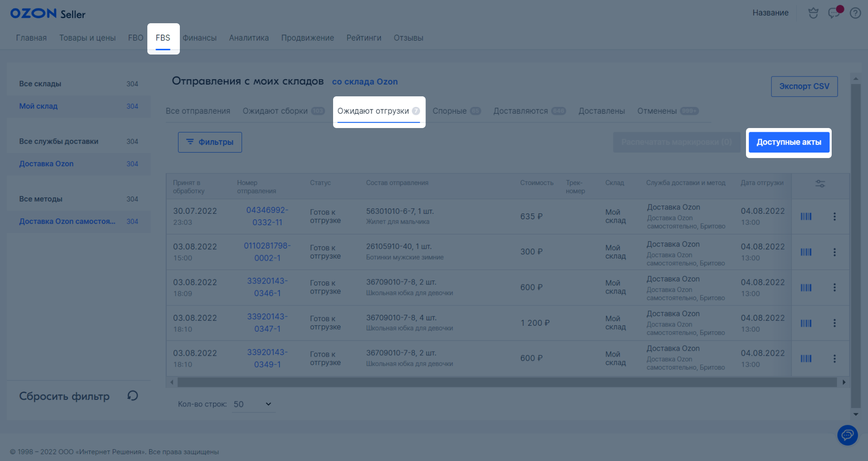Click the reset filter refresh icon

pyautogui.click(x=133, y=396)
